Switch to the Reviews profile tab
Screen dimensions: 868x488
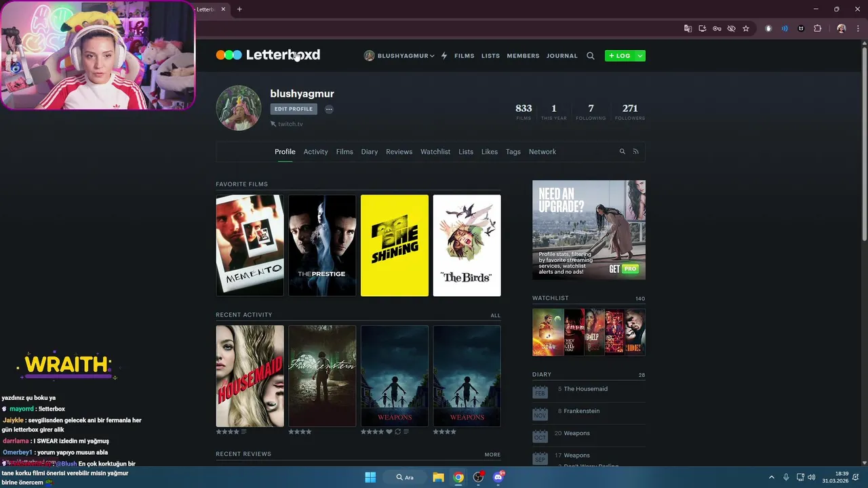pos(399,152)
